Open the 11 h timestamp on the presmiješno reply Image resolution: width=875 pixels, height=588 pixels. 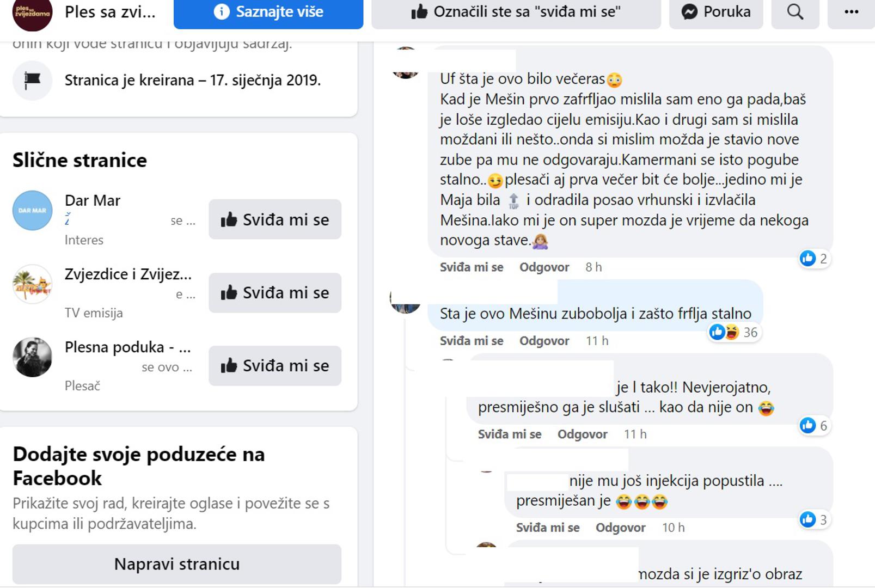coord(635,434)
